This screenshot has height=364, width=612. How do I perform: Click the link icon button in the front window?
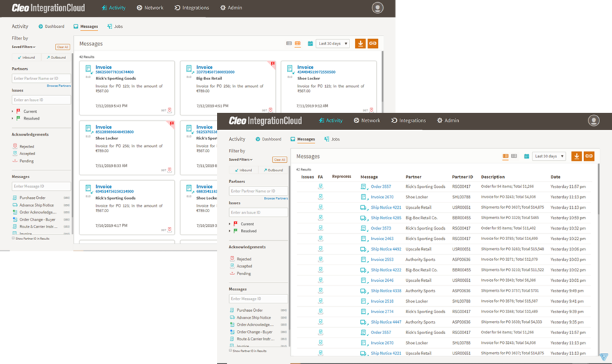(x=589, y=156)
